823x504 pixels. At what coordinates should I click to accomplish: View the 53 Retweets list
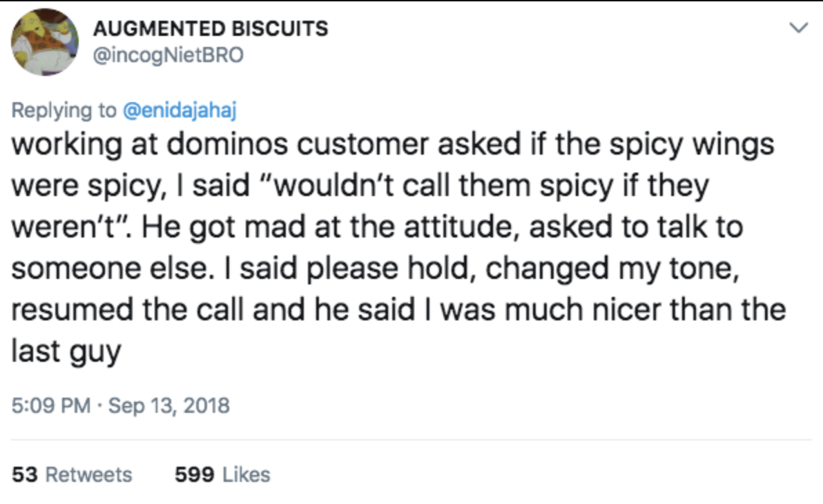[x=72, y=474]
